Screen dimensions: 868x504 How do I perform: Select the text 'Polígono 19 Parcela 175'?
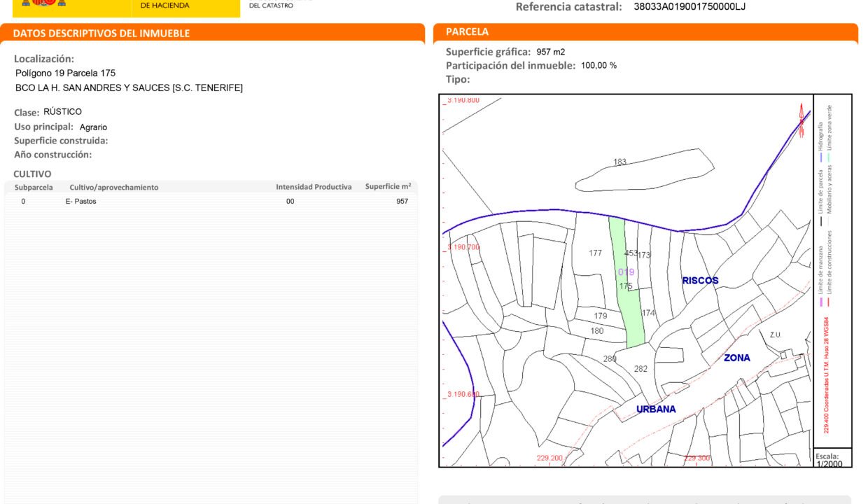65,73
